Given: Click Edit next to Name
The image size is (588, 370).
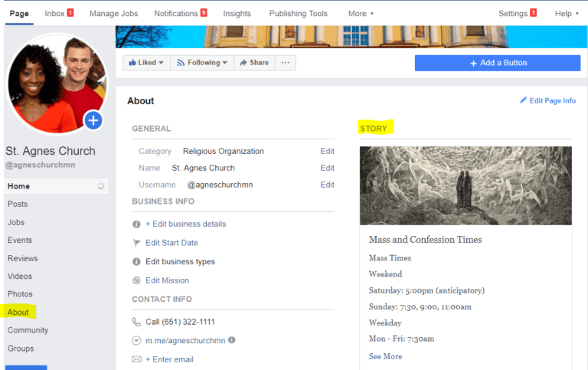Looking at the screenshot, I should 328,168.
